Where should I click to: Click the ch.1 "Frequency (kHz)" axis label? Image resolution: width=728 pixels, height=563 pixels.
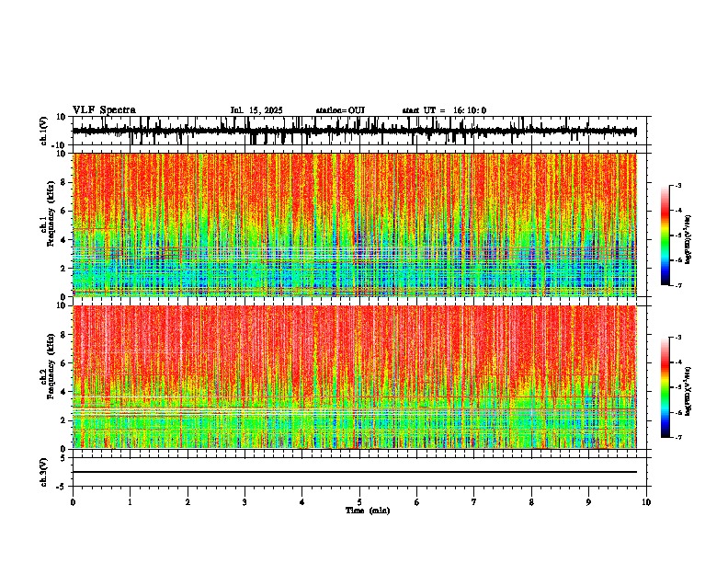click(x=51, y=215)
